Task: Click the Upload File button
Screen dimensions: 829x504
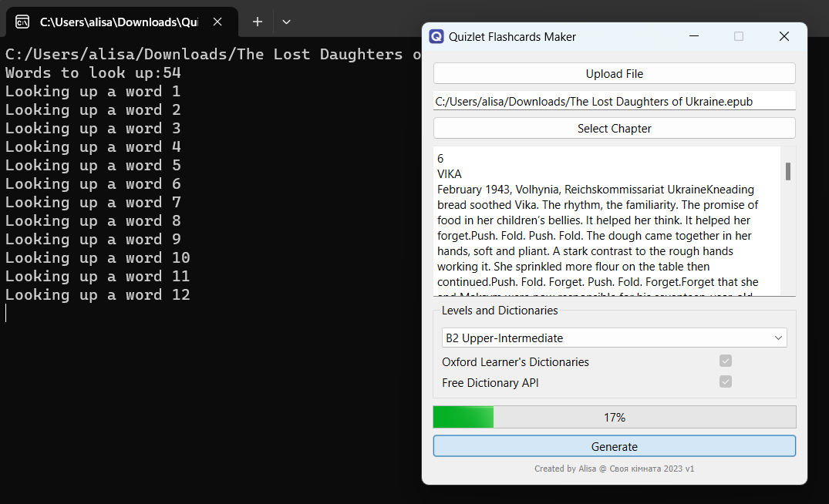Action: (x=615, y=73)
